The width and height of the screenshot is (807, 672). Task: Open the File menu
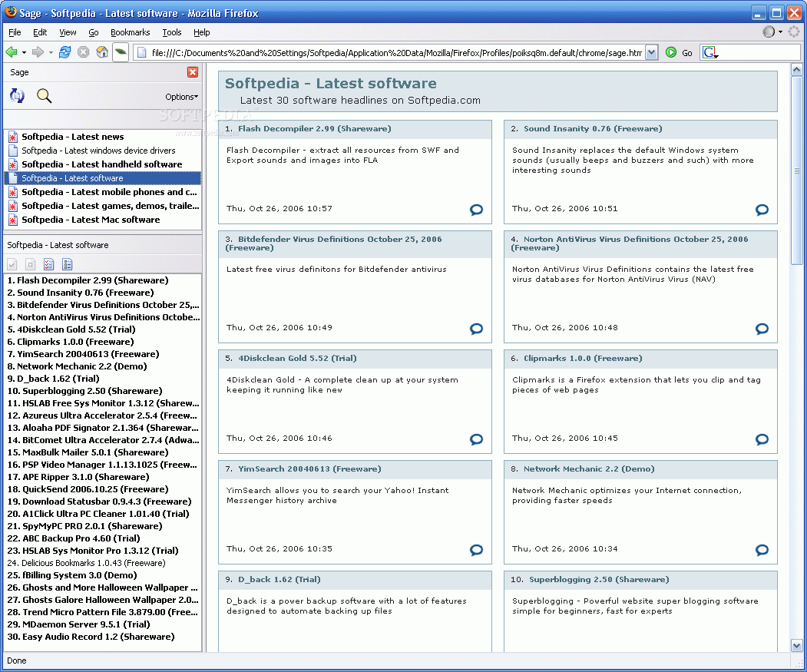tap(15, 32)
